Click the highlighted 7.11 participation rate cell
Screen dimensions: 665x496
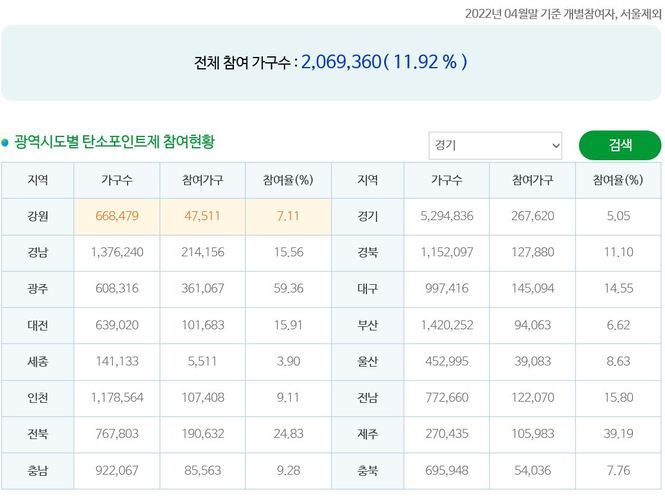(x=288, y=216)
